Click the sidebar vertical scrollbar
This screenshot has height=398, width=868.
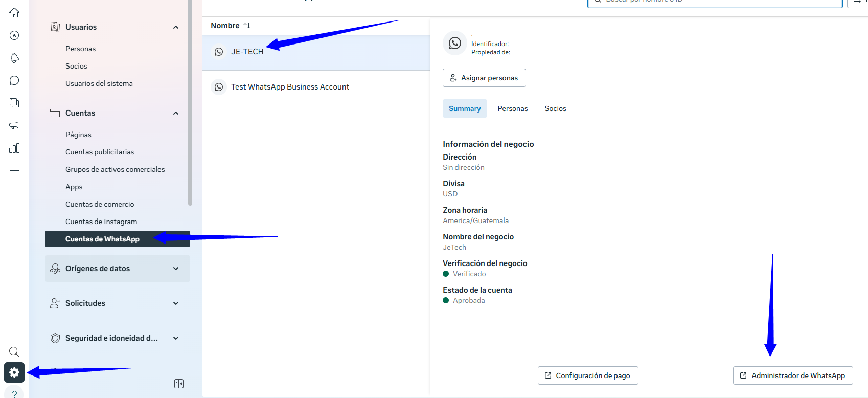pos(190,102)
